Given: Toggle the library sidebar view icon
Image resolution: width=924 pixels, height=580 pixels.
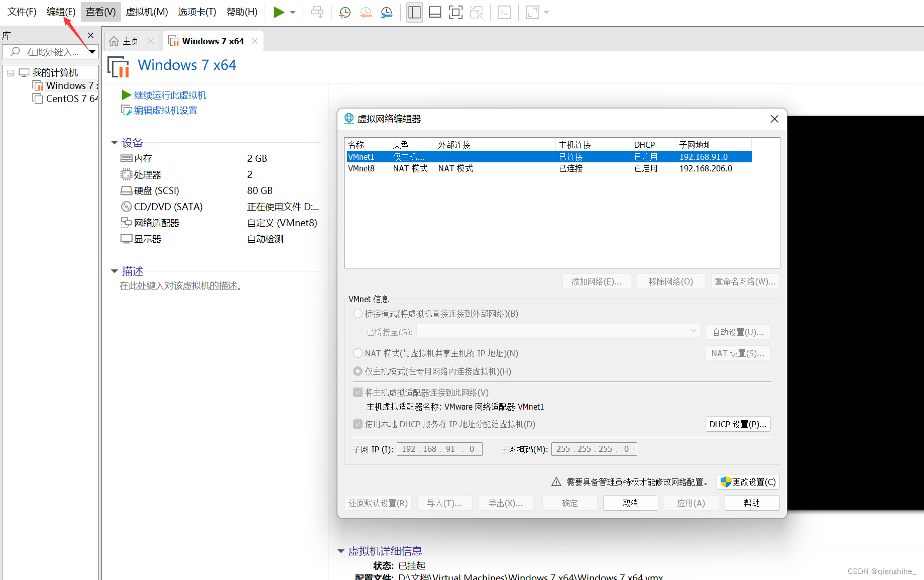Looking at the screenshot, I should click(414, 12).
